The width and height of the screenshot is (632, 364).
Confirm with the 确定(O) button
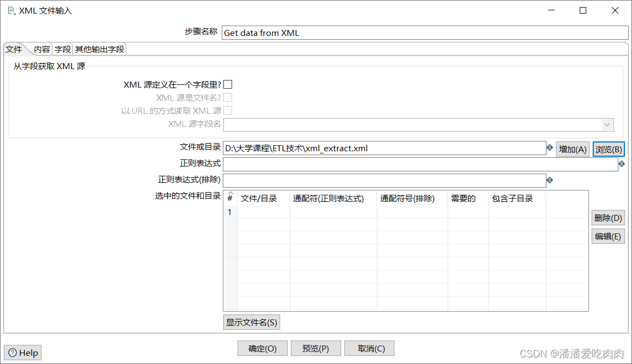[263, 348]
